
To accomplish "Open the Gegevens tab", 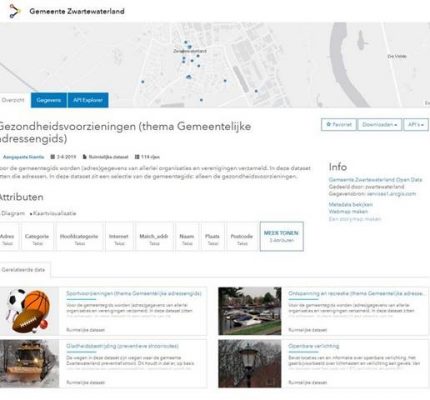I will coord(49,100).
